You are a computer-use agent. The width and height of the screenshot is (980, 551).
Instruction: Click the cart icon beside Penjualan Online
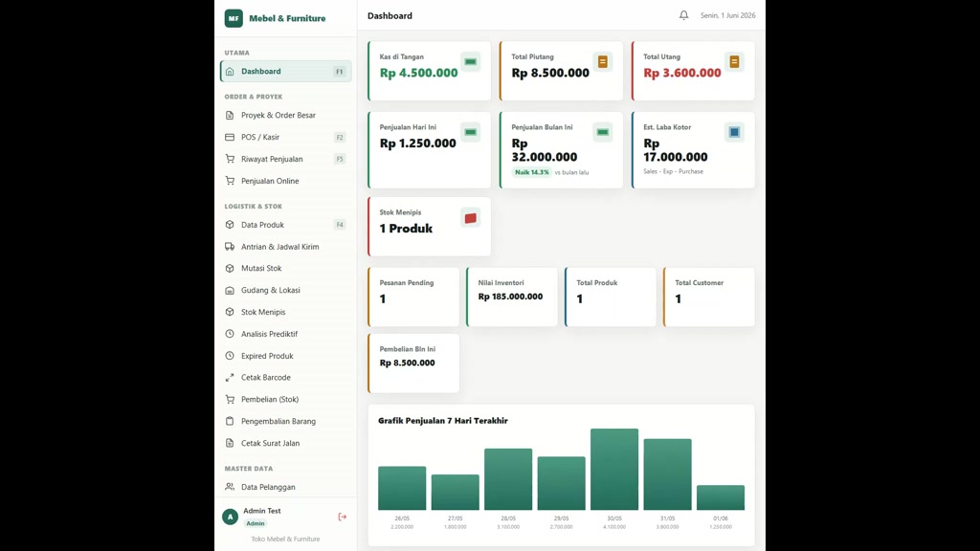pyautogui.click(x=230, y=181)
